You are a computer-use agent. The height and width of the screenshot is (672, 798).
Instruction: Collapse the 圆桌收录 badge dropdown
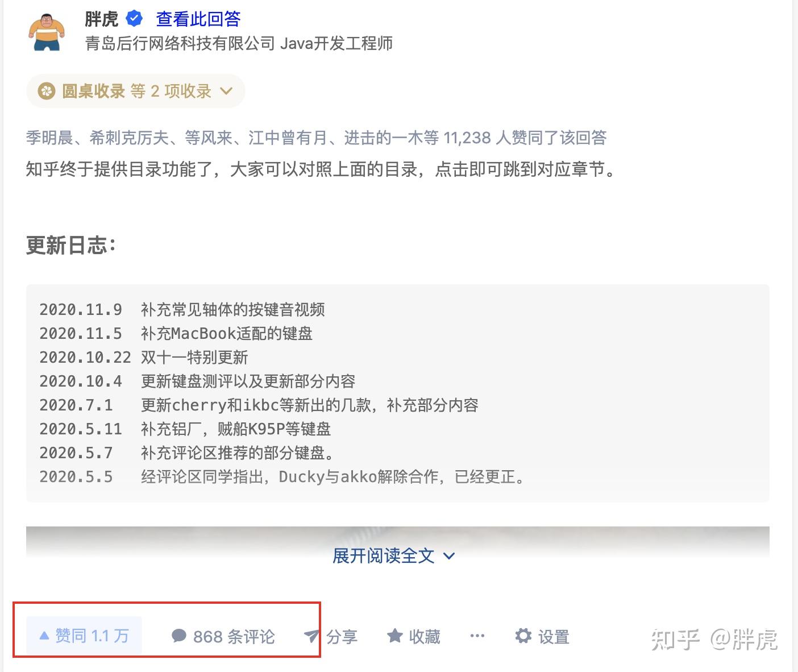(226, 91)
